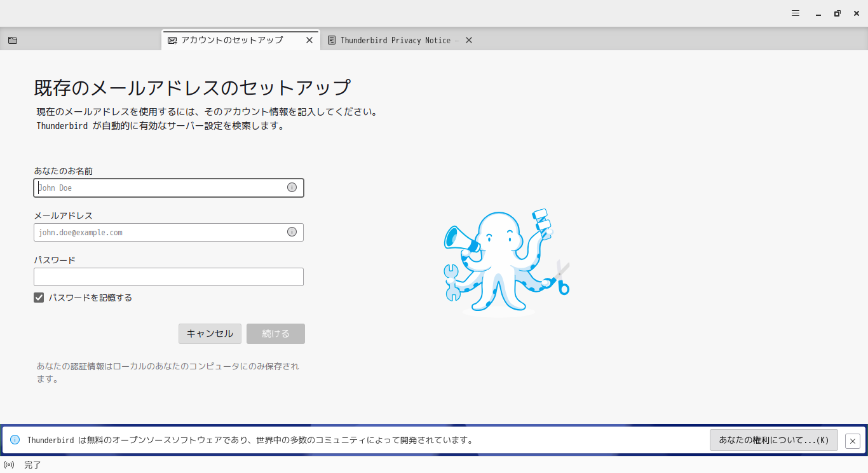Focus the あなたのお名前 input field
The width and height of the screenshot is (868, 473).
(168, 188)
